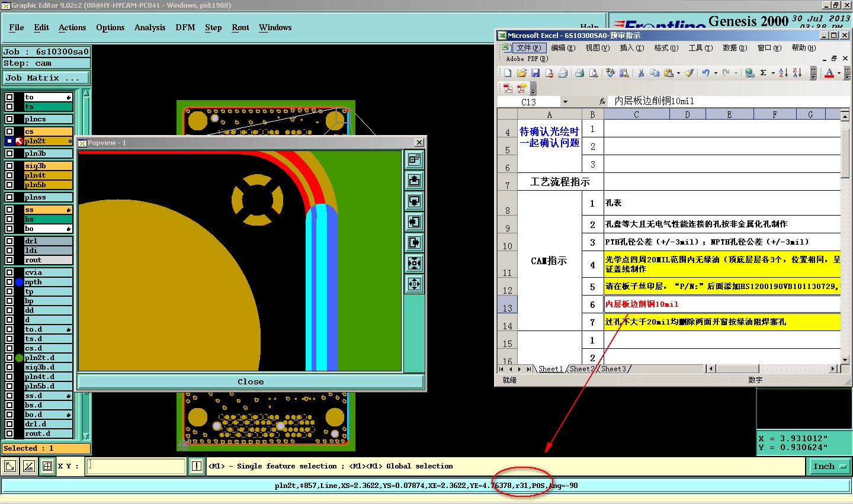Screen dimensions: 853x504
Task: Click the Cut scissors icon in Excel
Action: pyautogui.click(x=640, y=73)
